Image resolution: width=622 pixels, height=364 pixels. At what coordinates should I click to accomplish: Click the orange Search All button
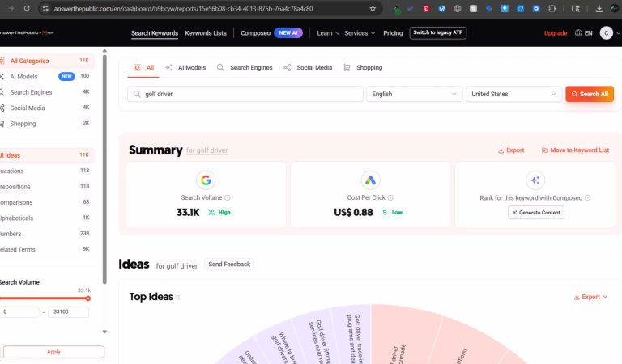(590, 94)
